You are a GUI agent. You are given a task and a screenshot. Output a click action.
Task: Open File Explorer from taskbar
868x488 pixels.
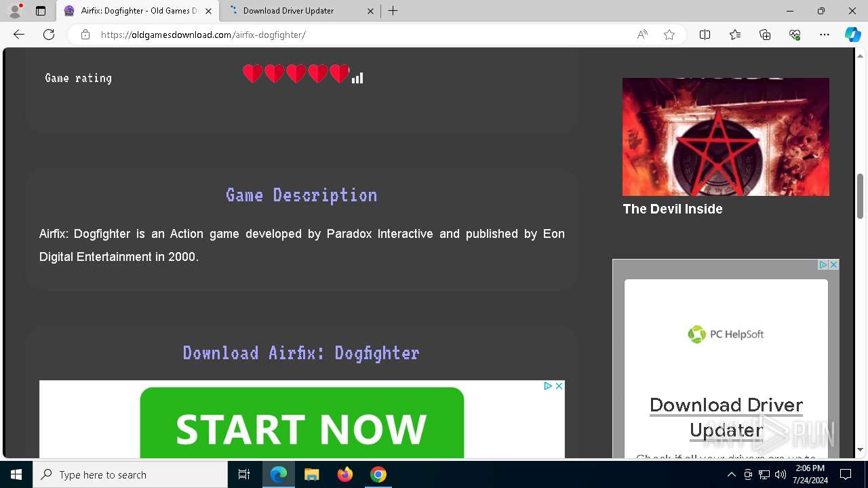tap(311, 474)
